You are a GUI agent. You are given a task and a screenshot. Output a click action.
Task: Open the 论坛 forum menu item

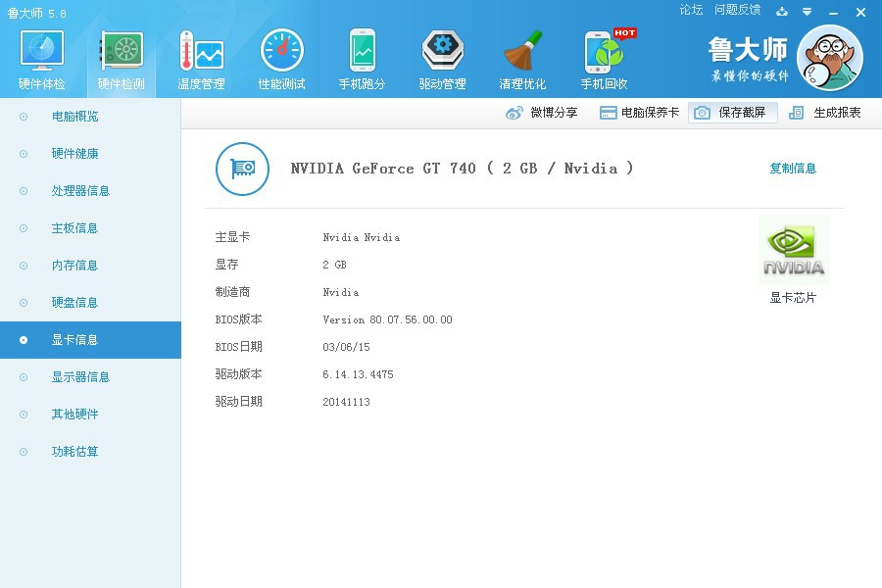coord(691,10)
